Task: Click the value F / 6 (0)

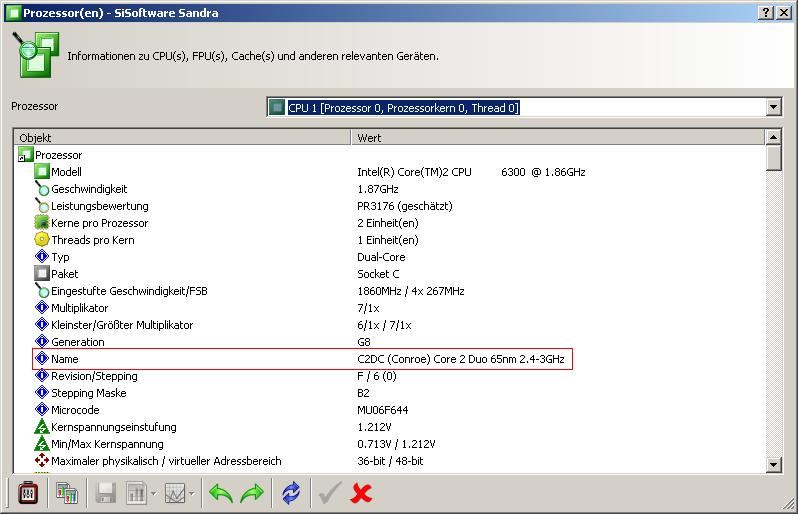Action: [377, 376]
